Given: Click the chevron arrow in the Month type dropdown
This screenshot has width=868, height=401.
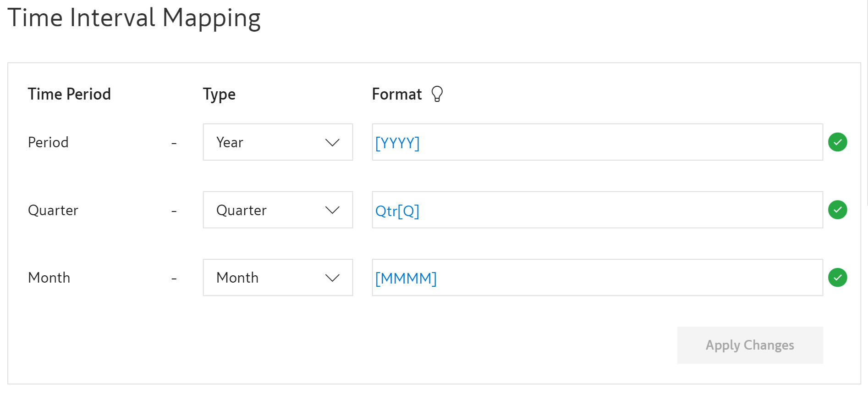Looking at the screenshot, I should point(332,278).
